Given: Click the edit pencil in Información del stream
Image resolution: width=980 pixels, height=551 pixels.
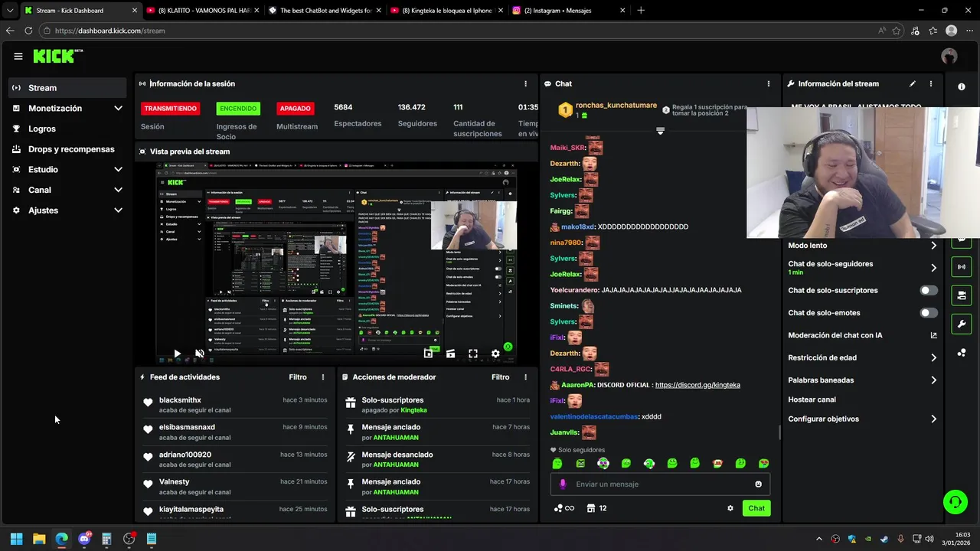Looking at the screenshot, I should click(x=912, y=83).
